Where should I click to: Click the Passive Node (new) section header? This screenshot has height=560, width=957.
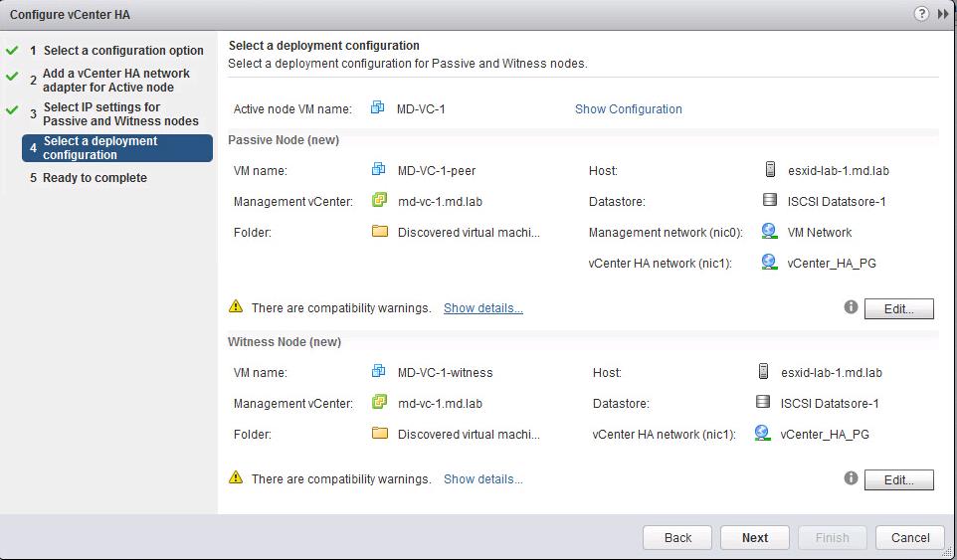tap(284, 140)
